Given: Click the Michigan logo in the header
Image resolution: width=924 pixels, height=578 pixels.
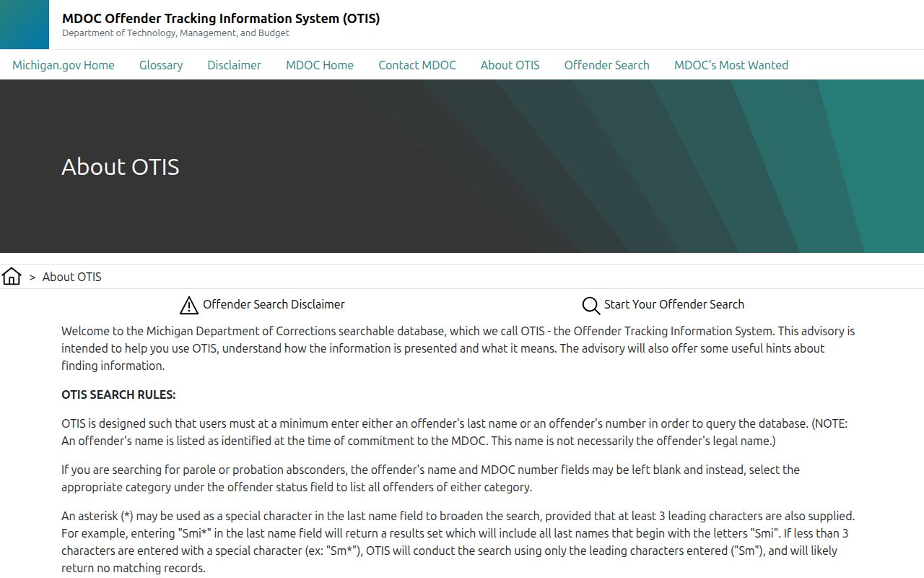Looking at the screenshot, I should pos(25,25).
